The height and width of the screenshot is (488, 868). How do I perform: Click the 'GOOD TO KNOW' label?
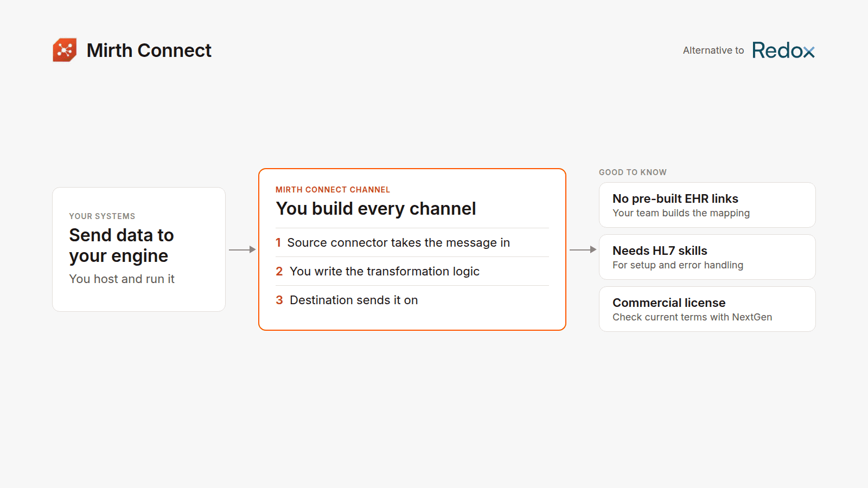point(633,172)
